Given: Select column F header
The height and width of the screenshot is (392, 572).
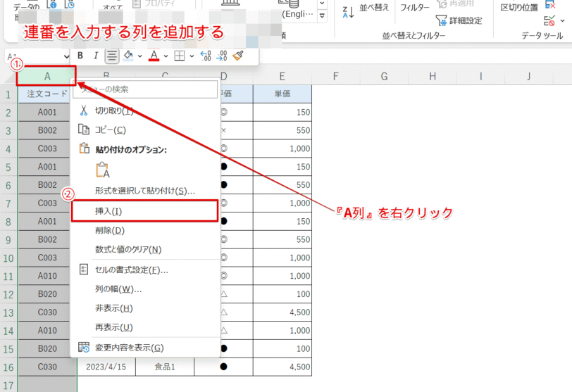Looking at the screenshot, I should pos(335,76).
